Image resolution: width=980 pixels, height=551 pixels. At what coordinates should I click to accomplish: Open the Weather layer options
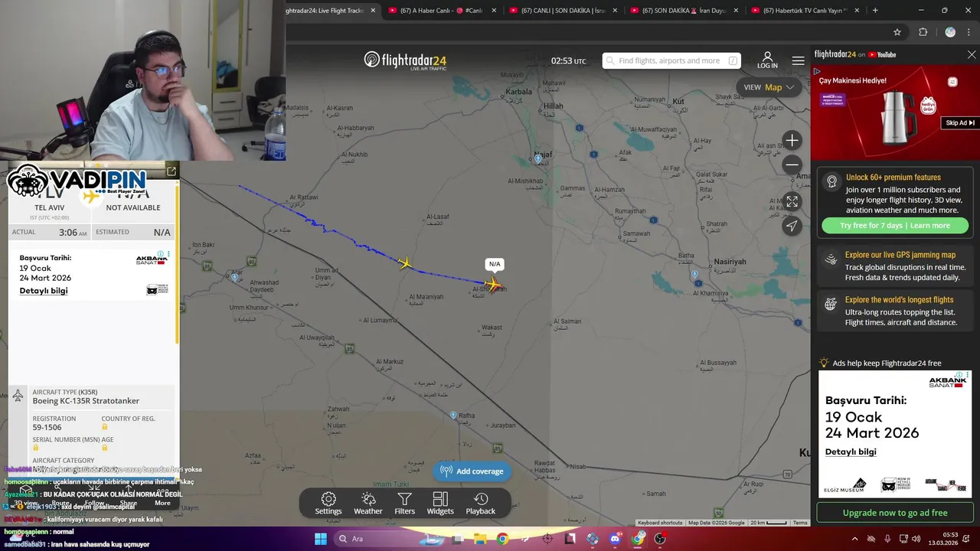pyautogui.click(x=367, y=504)
